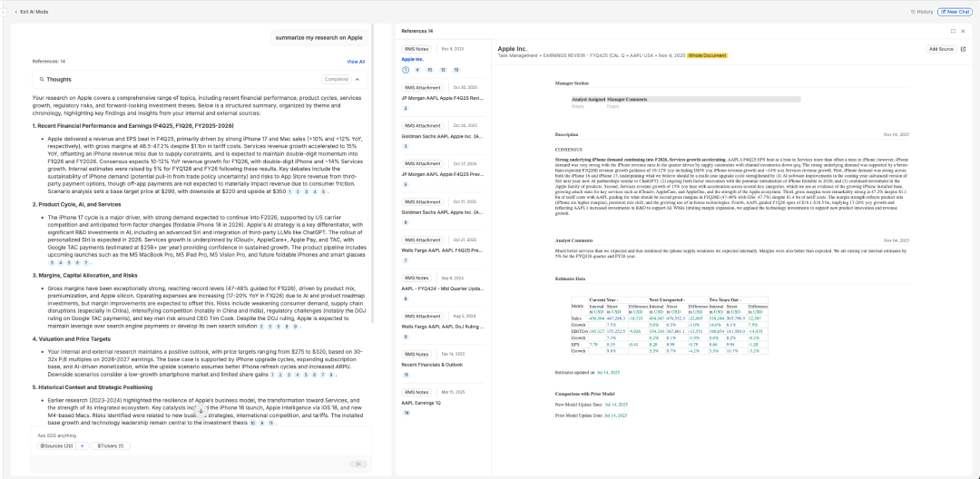Click Analyst Comments heading in document
The width and height of the screenshot is (980, 479).
[x=573, y=240]
